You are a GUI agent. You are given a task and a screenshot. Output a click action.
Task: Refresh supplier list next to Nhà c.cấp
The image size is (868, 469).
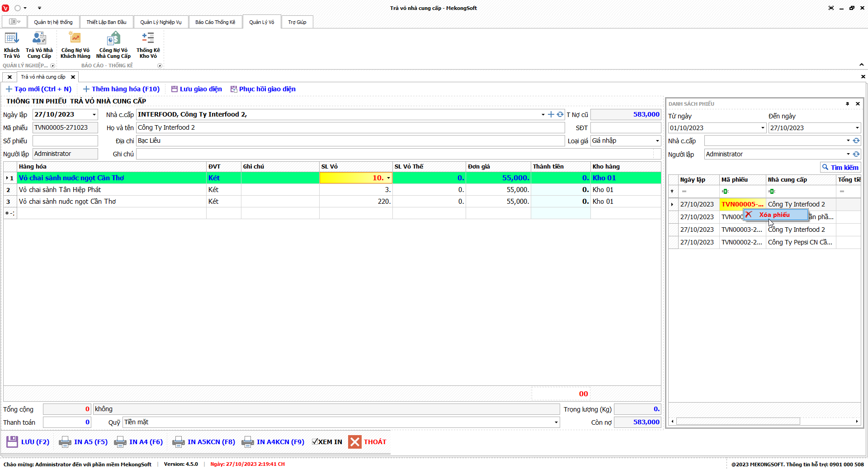click(x=560, y=115)
